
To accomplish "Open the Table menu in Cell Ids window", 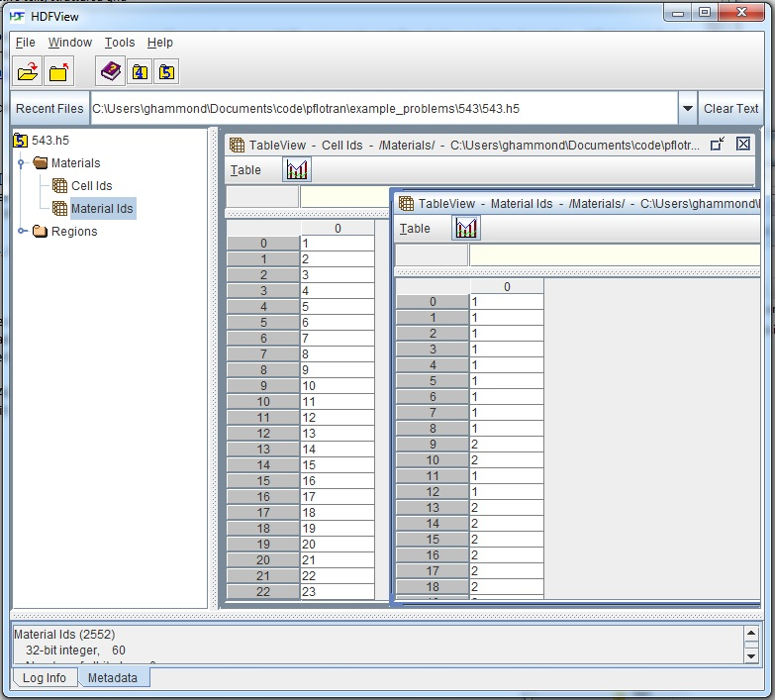I will point(245,170).
